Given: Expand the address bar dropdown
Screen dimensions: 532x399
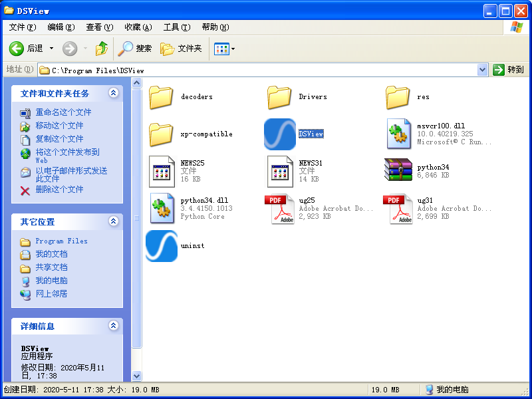Looking at the screenshot, I should pos(483,70).
